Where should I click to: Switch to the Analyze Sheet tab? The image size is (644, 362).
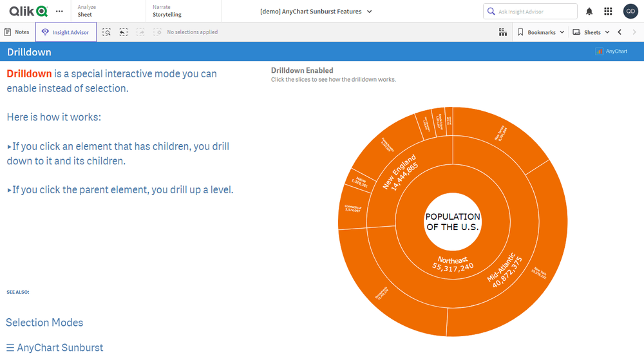click(x=86, y=11)
